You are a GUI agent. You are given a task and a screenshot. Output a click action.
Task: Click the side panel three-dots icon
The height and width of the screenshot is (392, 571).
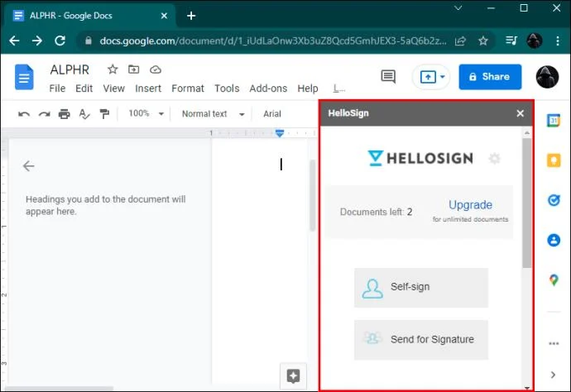(x=554, y=343)
